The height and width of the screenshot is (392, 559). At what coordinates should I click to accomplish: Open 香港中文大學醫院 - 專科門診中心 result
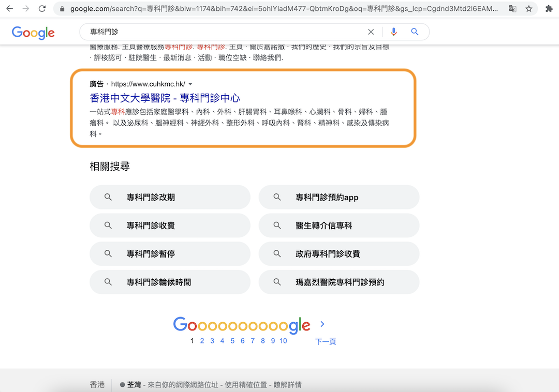pos(165,98)
